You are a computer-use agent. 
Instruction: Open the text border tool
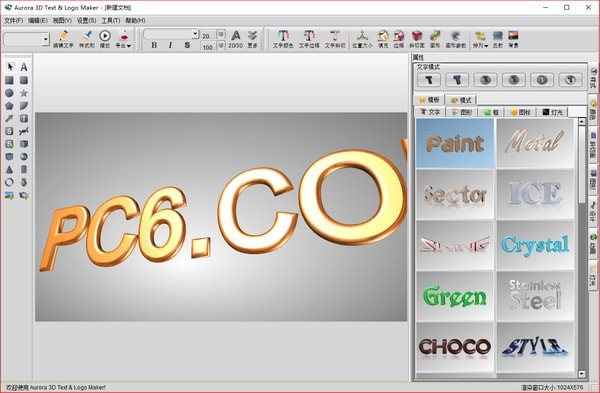tap(309, 39)
